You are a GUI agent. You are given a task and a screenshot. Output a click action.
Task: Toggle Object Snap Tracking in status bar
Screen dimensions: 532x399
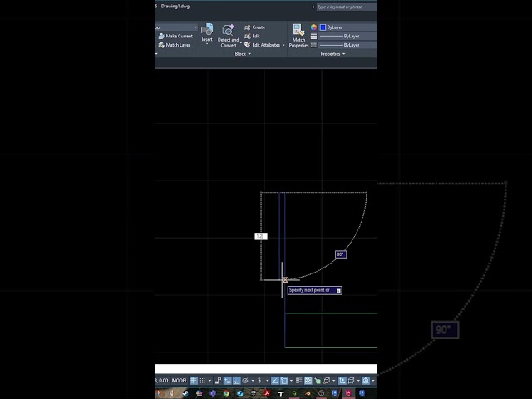coord(275,381)
